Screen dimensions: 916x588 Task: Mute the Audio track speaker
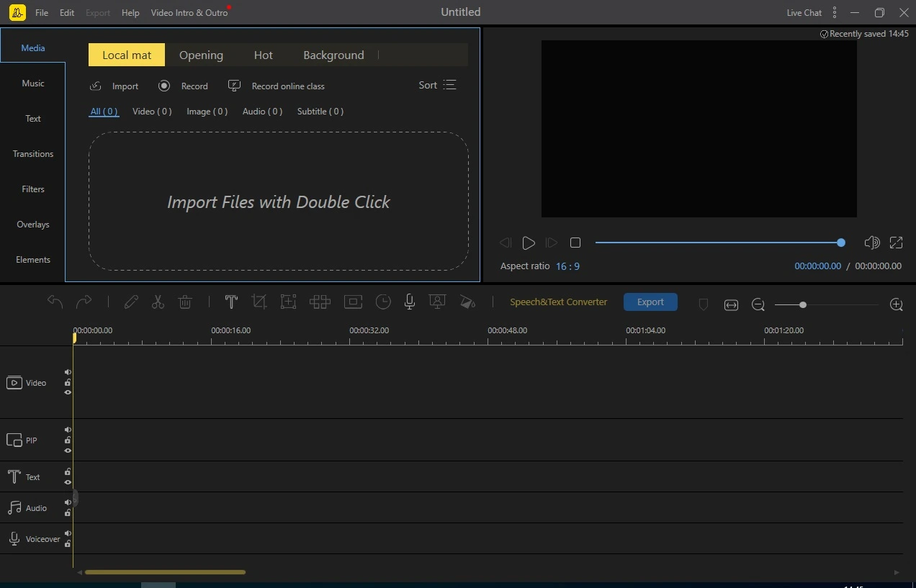[x=68, y=502]
